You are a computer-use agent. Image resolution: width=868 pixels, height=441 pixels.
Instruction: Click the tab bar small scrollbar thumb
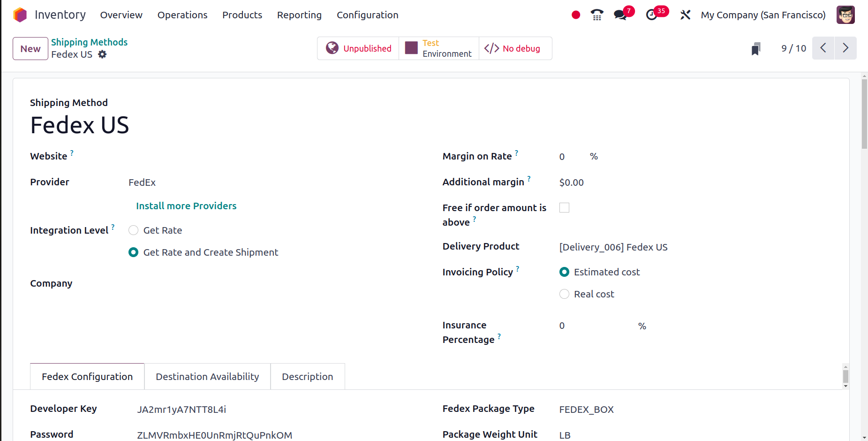coord(845,376)
